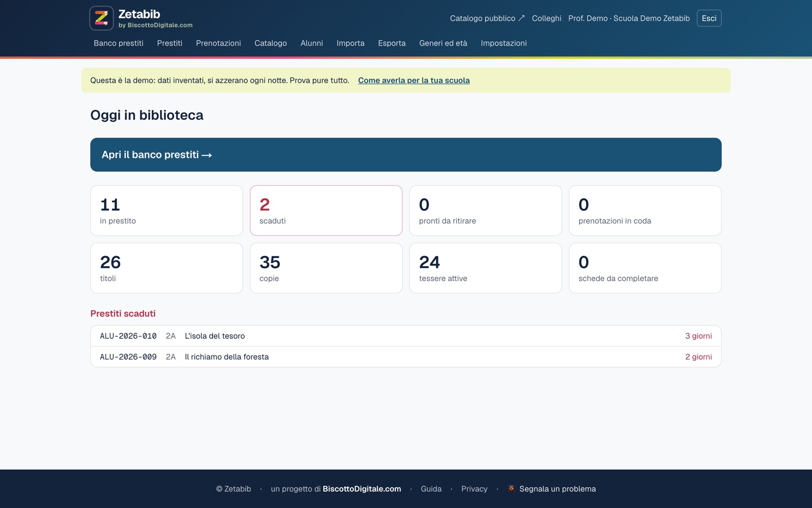Open the Alunni section

[x=312, y=43]
